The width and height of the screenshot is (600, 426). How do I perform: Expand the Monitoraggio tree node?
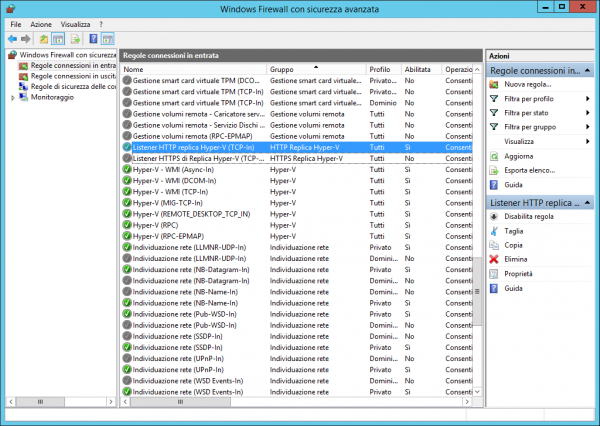13,98
